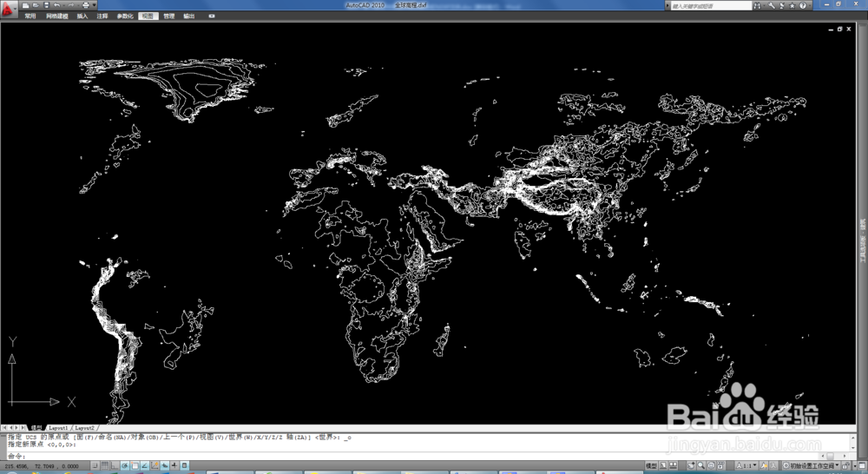The image size is (868, 474).
Task: Click the Open file icon in quick access toolbar
Action: 36,5
